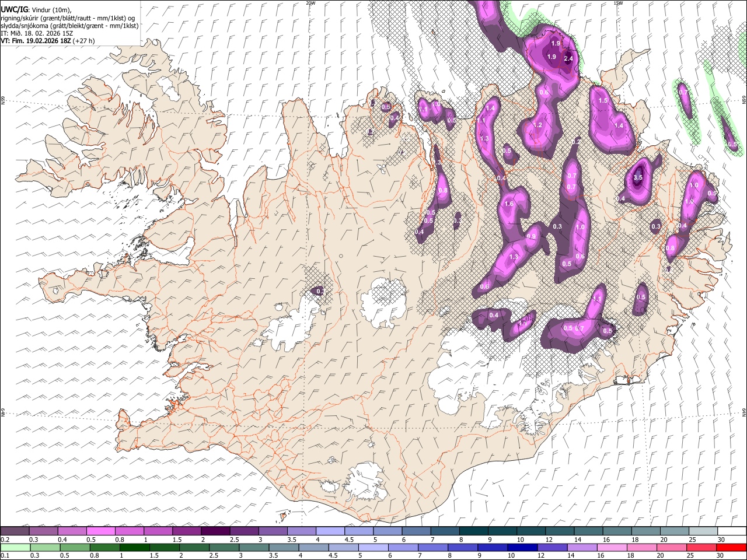The image size is (747, 560).
Task: Select the 1 dark green swatch in lower row
Action: point(134,547)
